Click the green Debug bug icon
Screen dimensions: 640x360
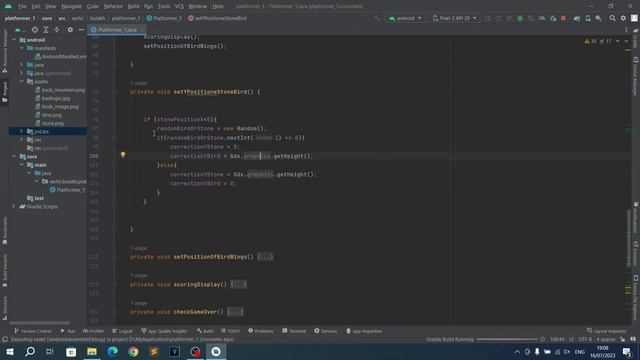[520, 18]
